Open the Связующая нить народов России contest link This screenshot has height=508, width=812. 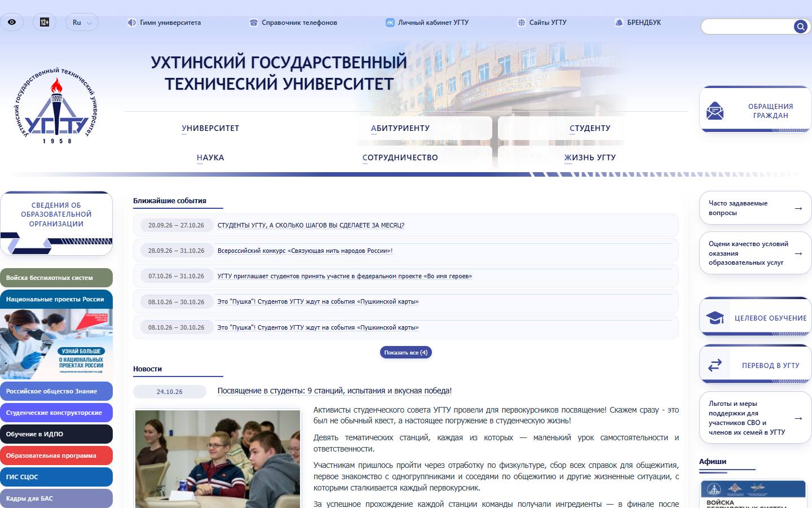coord(305,251)
